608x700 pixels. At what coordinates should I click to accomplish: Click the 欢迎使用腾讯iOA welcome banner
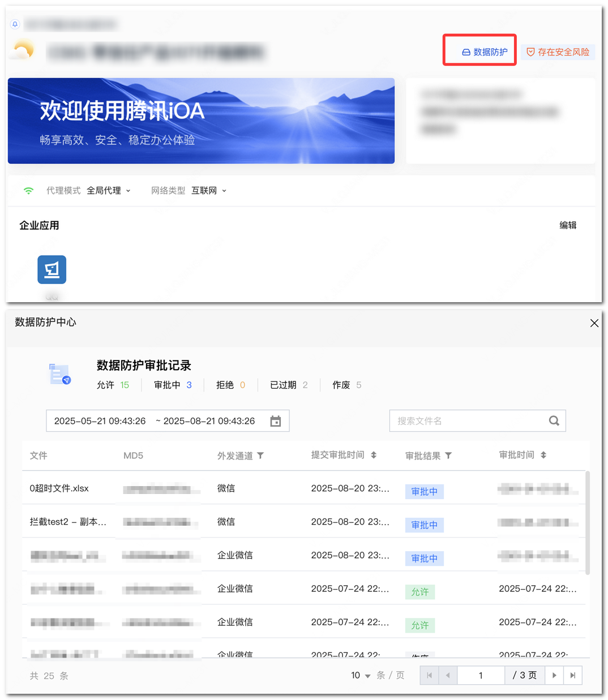201,121
